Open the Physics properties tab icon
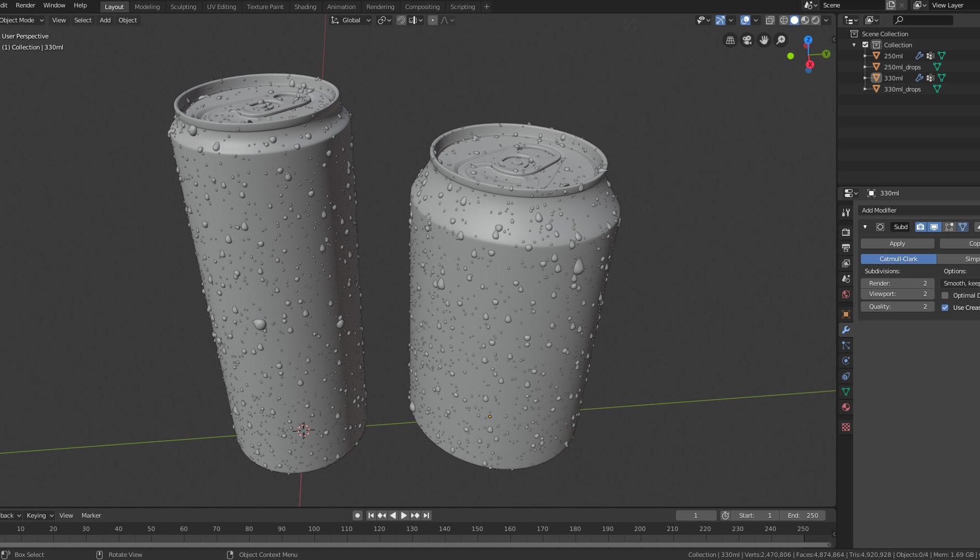This screenshot has height=560, width=980. pos(846,361)
